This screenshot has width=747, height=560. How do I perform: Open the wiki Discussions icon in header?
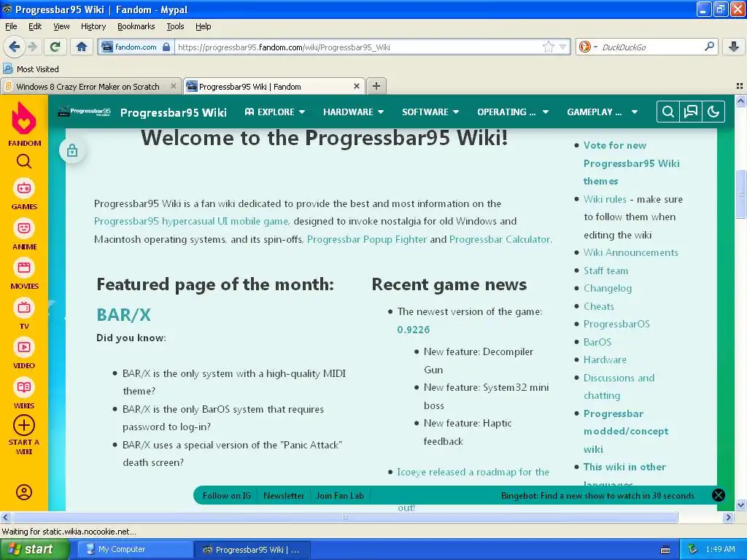click(691, 112)
